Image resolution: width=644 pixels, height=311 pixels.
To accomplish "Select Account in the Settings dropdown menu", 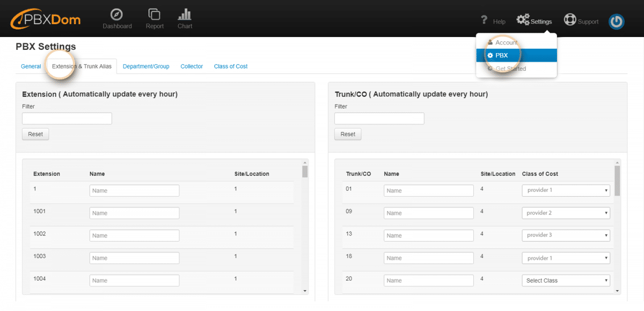I will click(506, 42).
